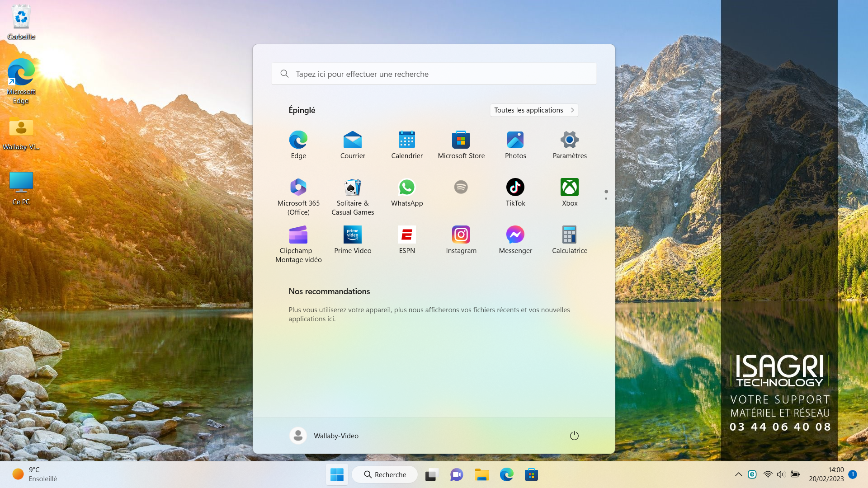The height and width of the screenshot is (488, 868).
Task: Open Wi-Fi network settings in tray
Action: [x=768, y=474]
